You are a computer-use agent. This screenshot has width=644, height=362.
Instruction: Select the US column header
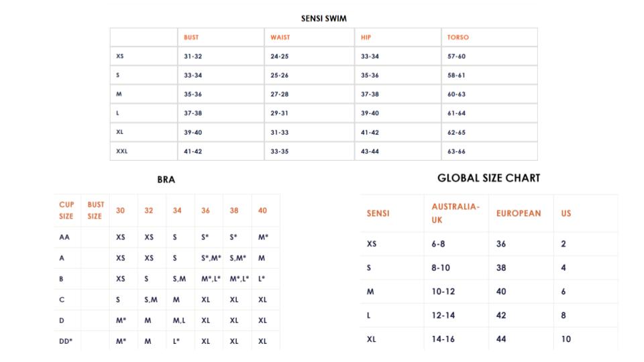(x=566, y=213)
